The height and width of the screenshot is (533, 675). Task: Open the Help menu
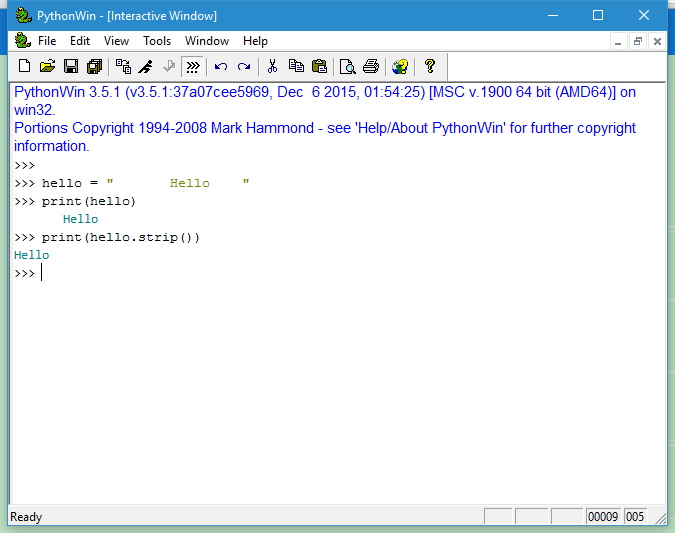tap(255, 41)
